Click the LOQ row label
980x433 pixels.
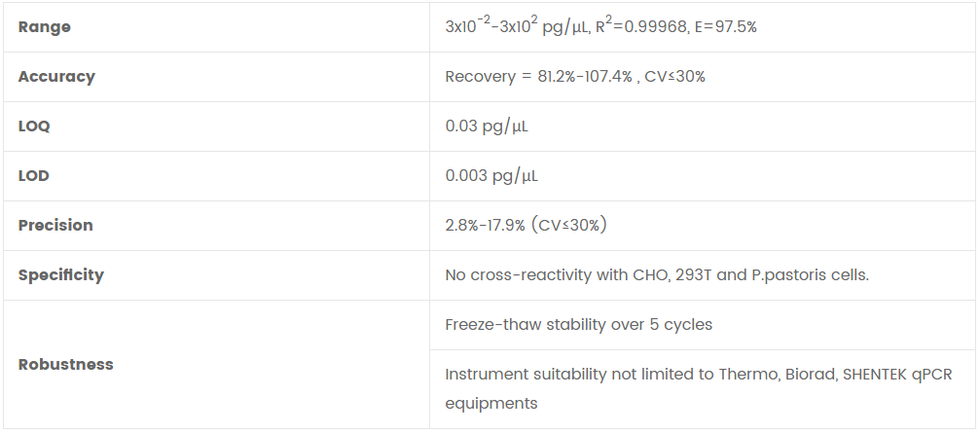(34, 126)
